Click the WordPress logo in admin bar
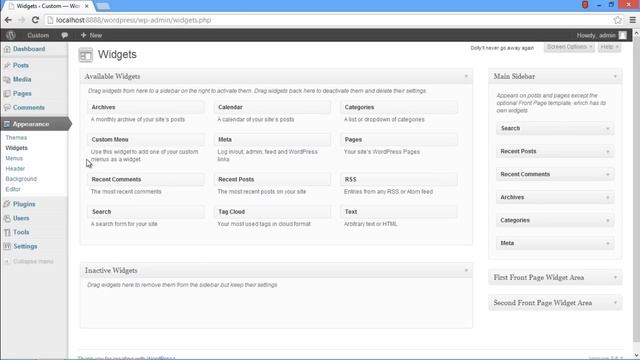 pyautogui.click(x=11, y=36)
